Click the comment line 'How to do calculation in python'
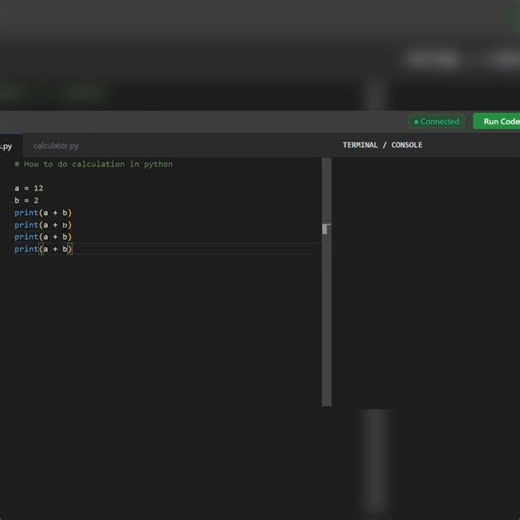The image size is (520, 520). click(93, 164)
